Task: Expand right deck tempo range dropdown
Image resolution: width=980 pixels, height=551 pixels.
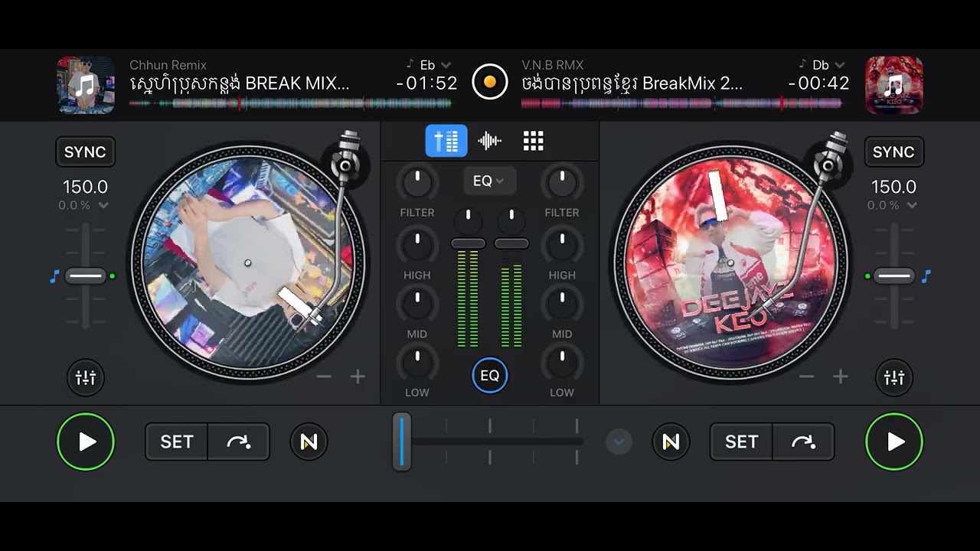Action: click(893, 205)
